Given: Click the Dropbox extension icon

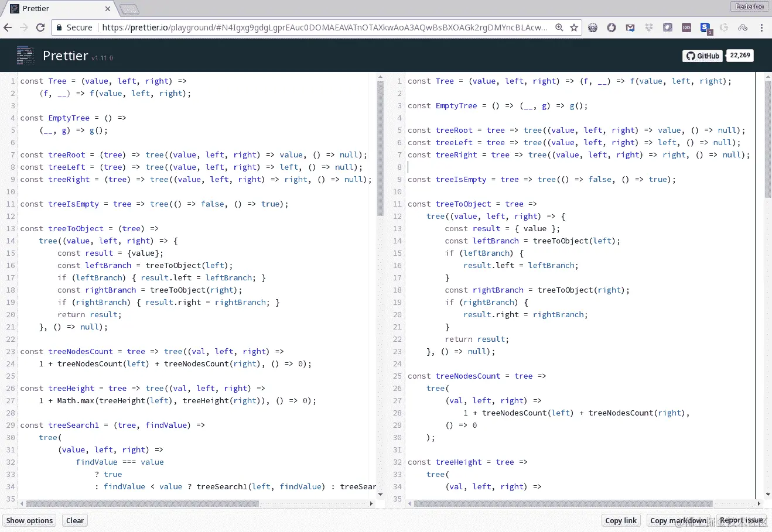Looking at the screenshot, I should click(x=649, y=28).
